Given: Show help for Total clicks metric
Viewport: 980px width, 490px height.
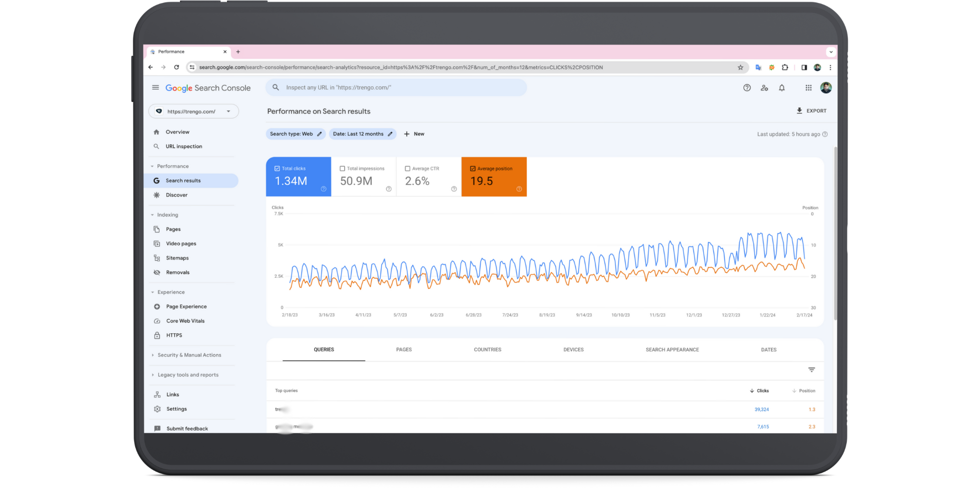Looking at the screenshot, I should (x=323, y=189).
